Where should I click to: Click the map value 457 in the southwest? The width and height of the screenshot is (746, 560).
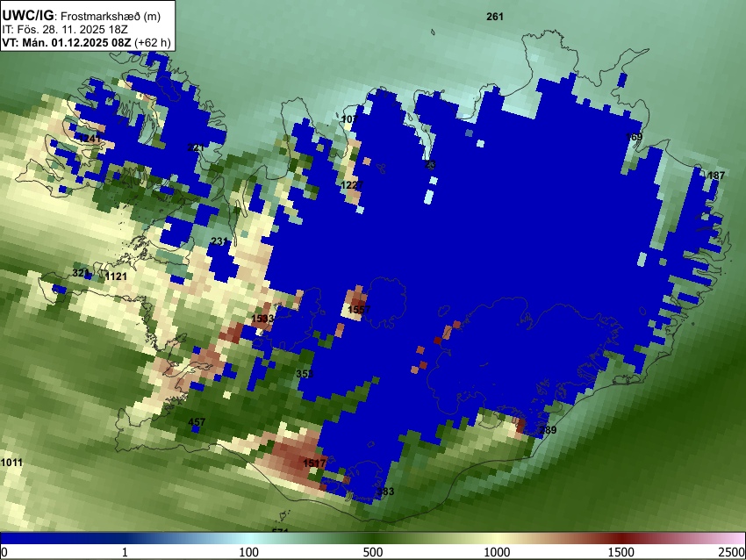click(x=197, y=422)
